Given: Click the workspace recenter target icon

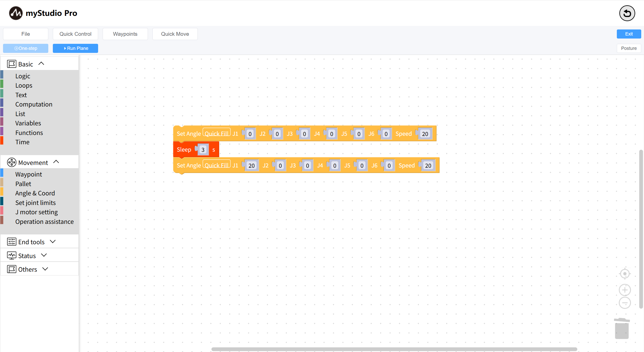Looking at the screenshot, I should [x=625, y=274].
